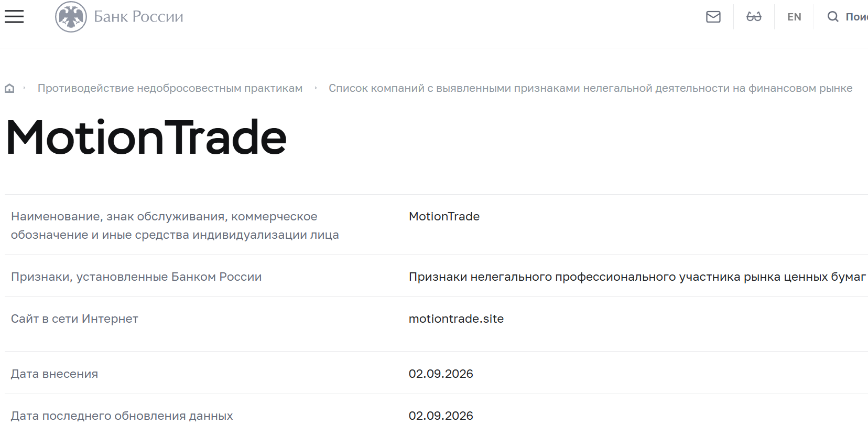Screen dimensions: 868x424
Task: Open the hamburger navigation menu
Action: [x=14, y=17]
